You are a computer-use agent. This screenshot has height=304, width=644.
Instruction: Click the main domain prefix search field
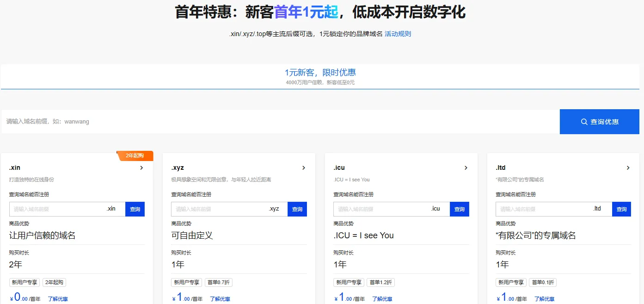coord(280,122)
